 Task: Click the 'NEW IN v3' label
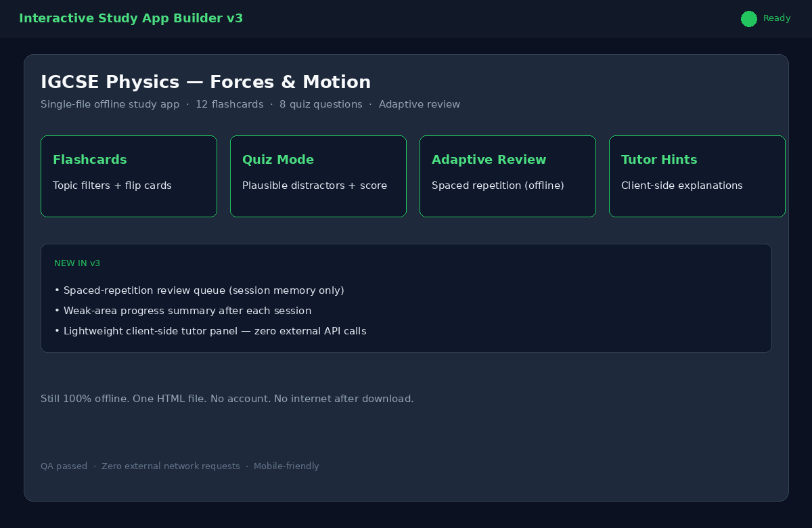point(77,263)
